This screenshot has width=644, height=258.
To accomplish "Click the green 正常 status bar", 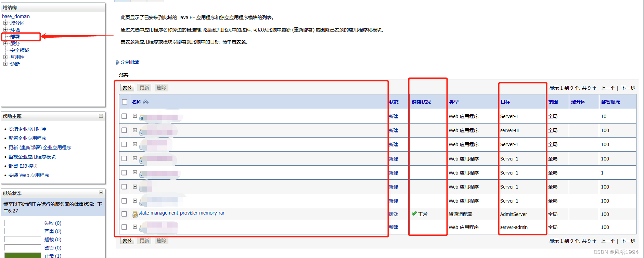I will 23,255.
